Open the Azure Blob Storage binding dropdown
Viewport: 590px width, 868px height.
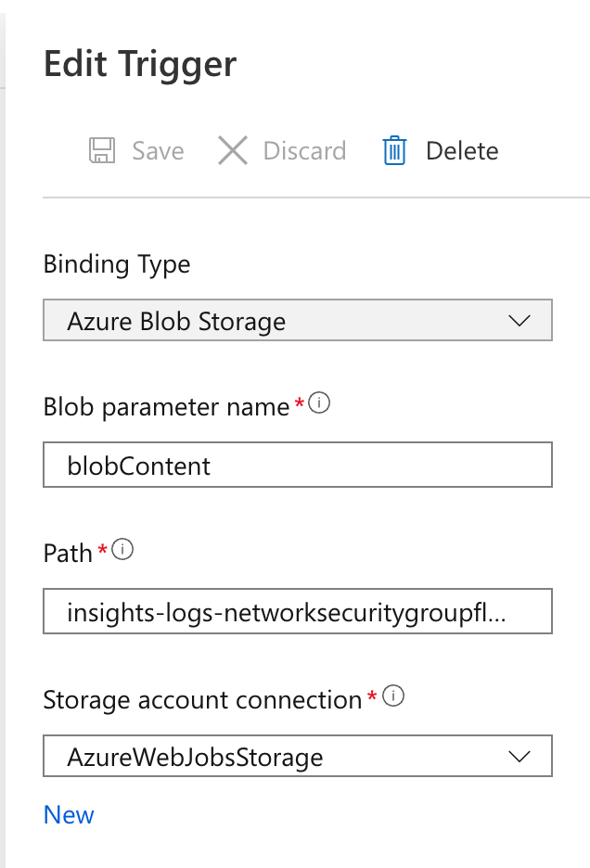point(298,321)
